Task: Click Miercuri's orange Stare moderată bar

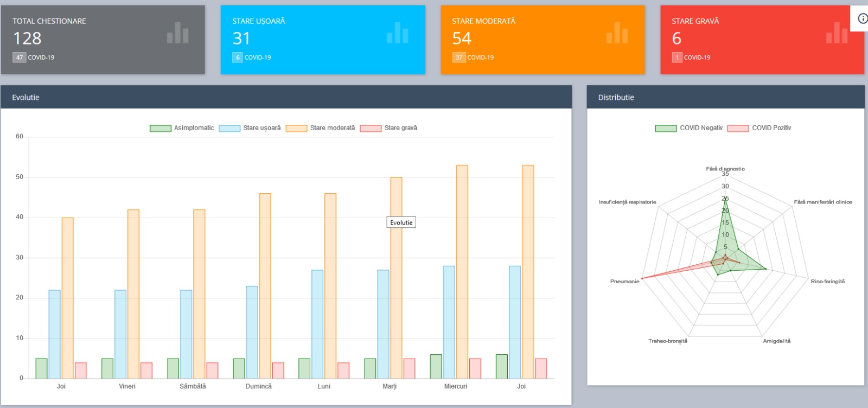Action: 462,272
